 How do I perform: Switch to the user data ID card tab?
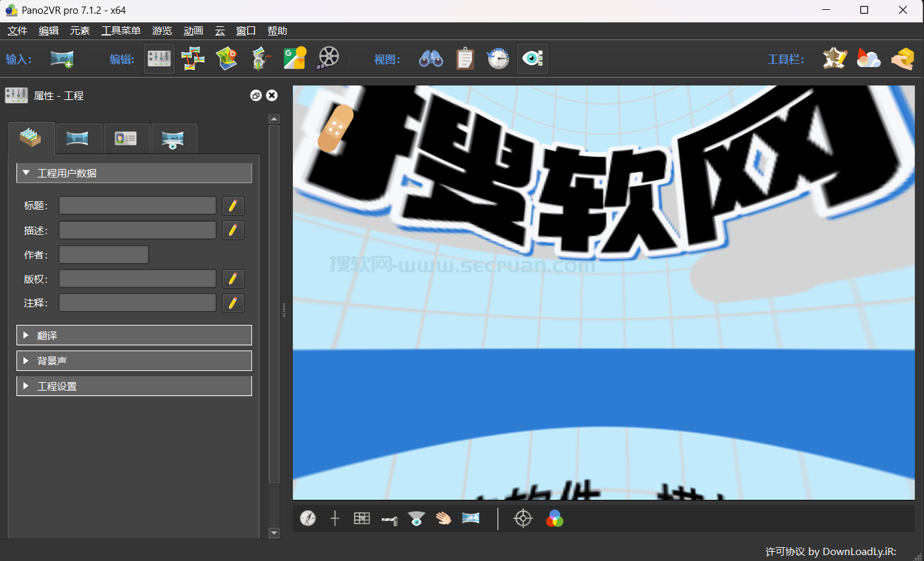coord(126,138)
